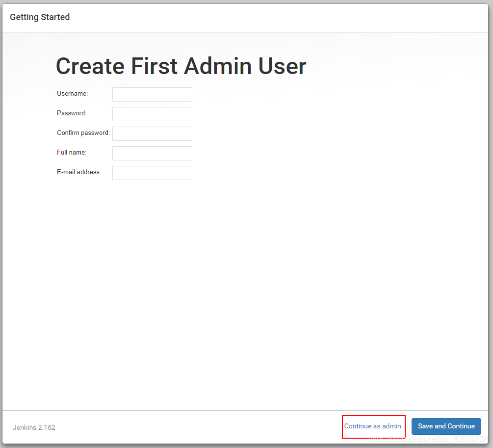This screenshot has width=493, height=448.
Task: Click the Username input field
Action: click(152, 94)
